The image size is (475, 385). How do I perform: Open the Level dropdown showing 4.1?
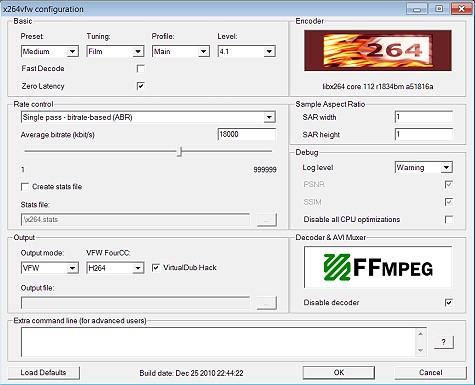coord(246,51)
